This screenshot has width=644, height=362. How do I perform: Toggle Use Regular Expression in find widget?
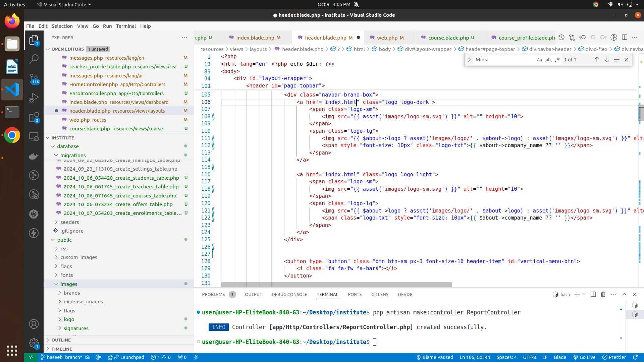point(557,60)
